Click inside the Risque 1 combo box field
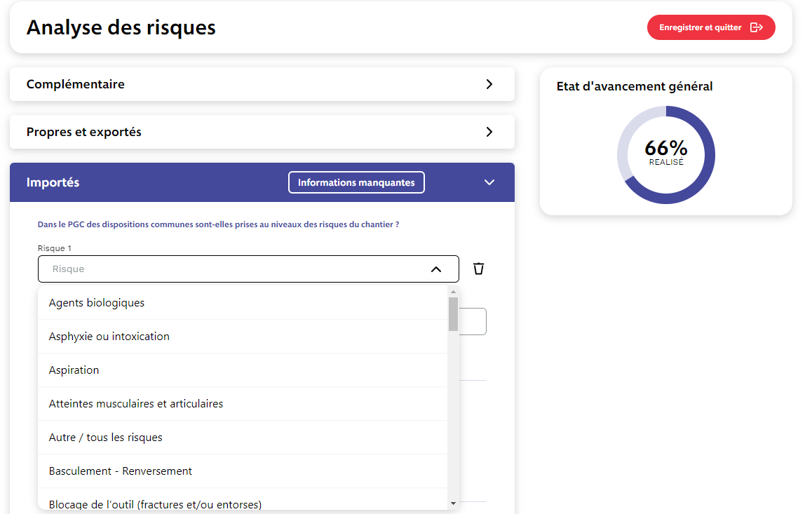 [231, 269]
